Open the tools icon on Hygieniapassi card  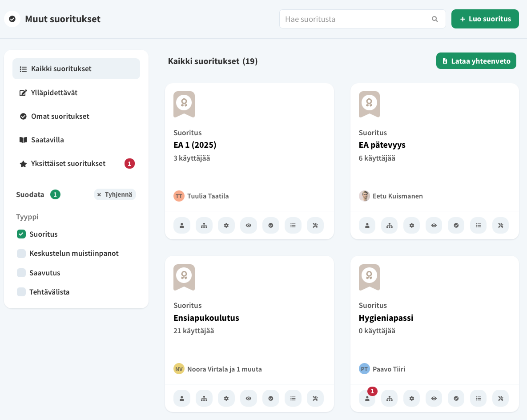tap(500, 398)
